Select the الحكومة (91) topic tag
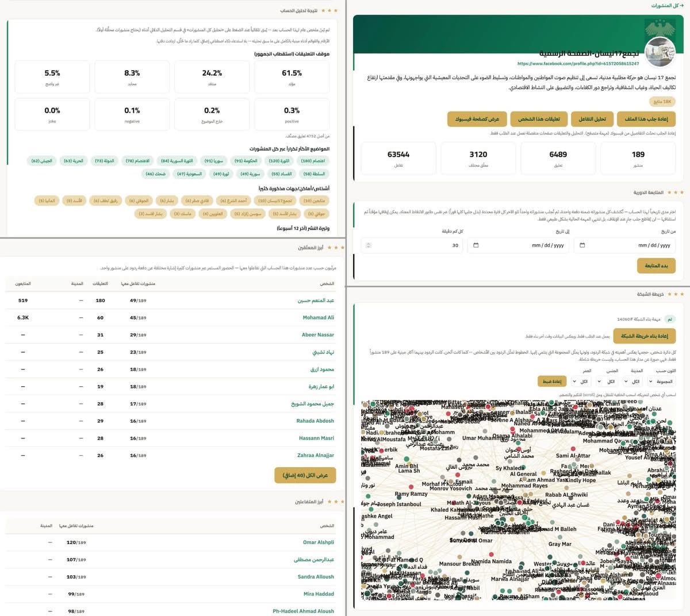690x616 pixels. (246, 161)
